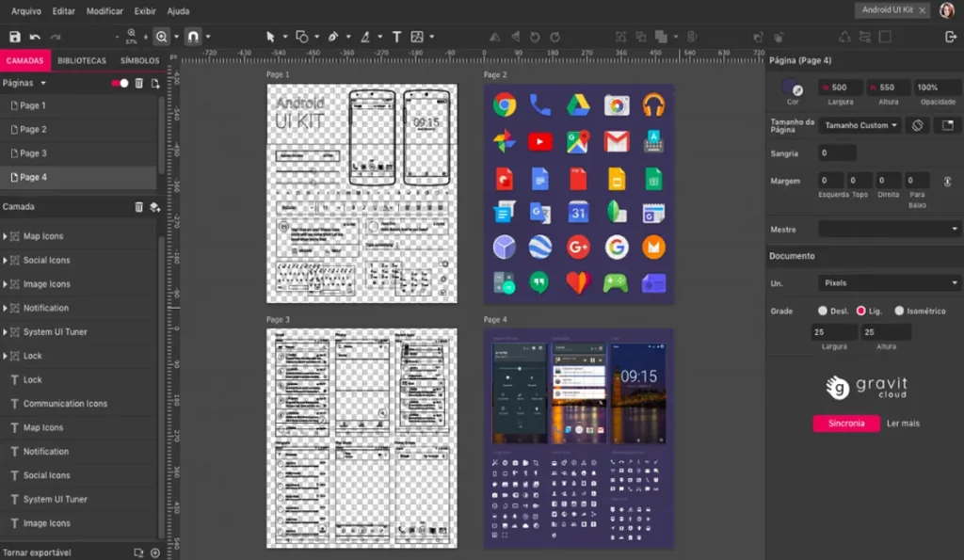Select the Desl. grid radio button
This screenshot has width=964, height=560.
tap(823, 311)
